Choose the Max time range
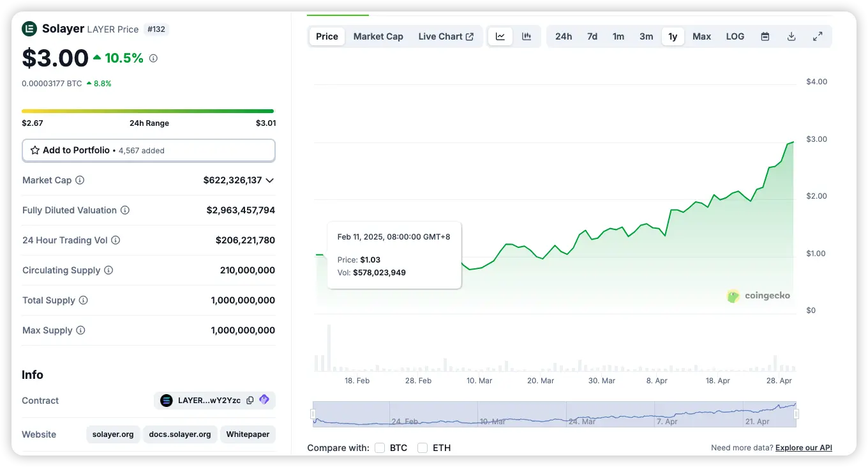868x467 pixels. click(x=701, y=36)
